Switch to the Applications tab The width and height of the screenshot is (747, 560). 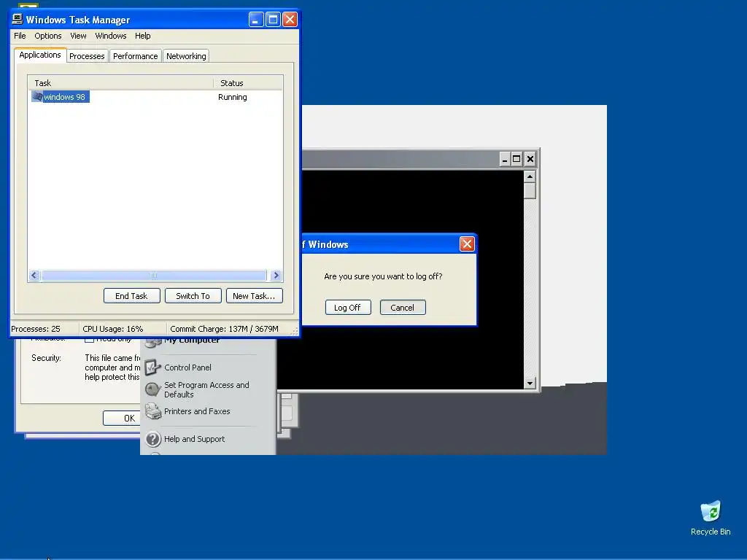pyautogui.click(x=40, y=55)
